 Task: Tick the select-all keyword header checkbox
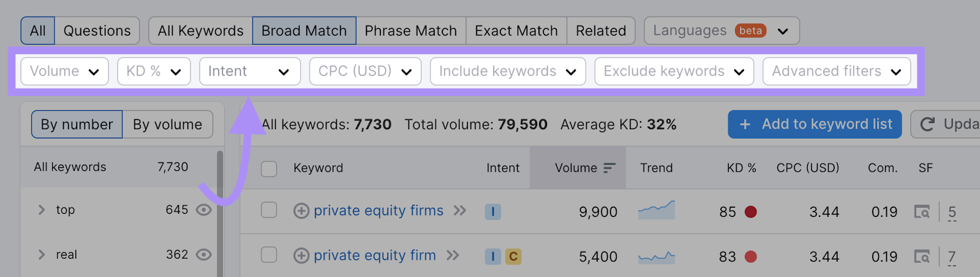pyautogui.click(x=269, y=169)
